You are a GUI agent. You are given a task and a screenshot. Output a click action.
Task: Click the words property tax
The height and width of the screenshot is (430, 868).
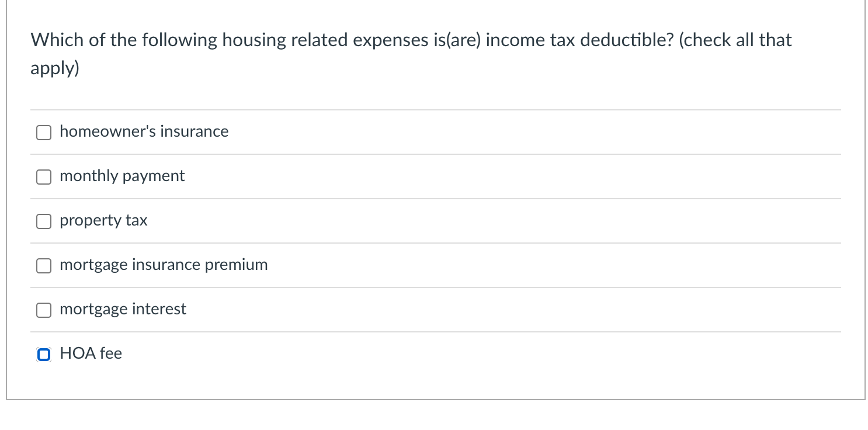[103, 220]
